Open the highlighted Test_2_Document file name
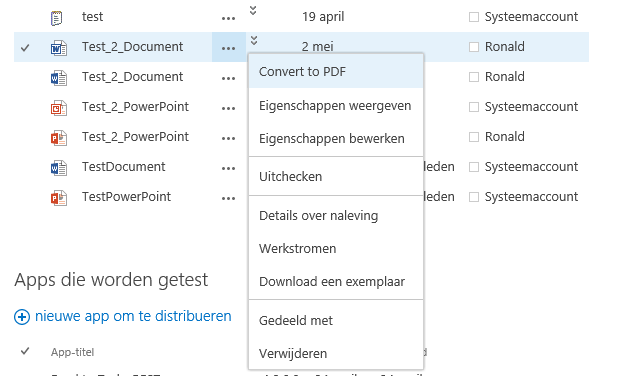620x376 pixels. coord(132,47)
